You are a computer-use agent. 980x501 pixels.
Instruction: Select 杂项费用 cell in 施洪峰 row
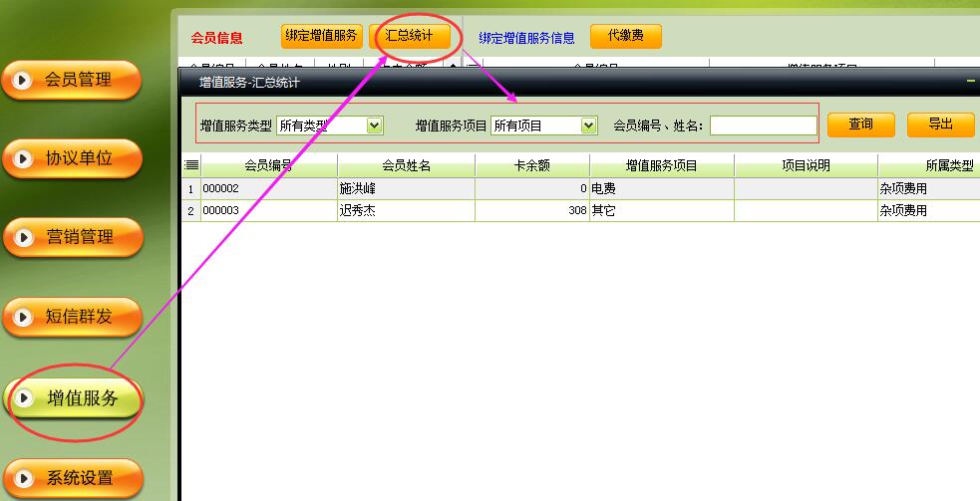pos(929,188)
